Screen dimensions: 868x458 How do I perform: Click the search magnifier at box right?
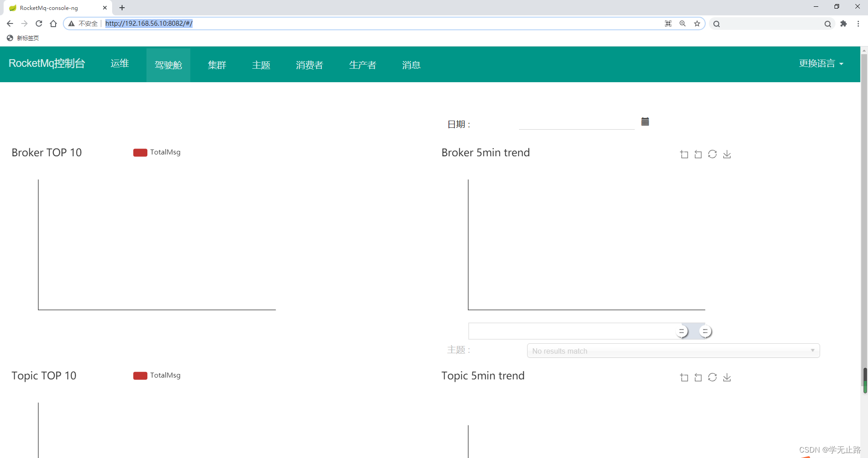[x=827, y=24]
